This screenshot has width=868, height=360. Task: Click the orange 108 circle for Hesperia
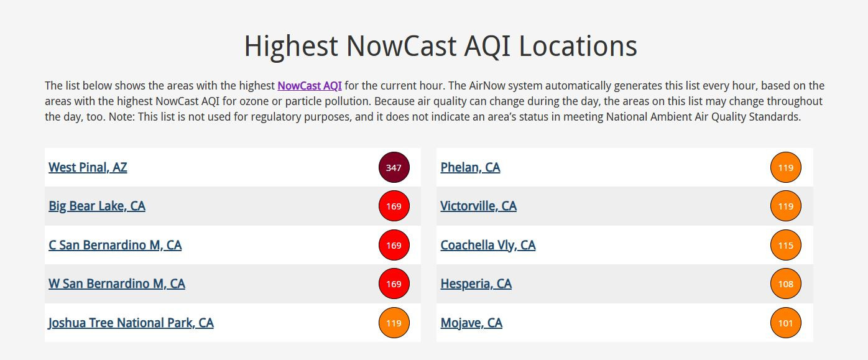786,284
